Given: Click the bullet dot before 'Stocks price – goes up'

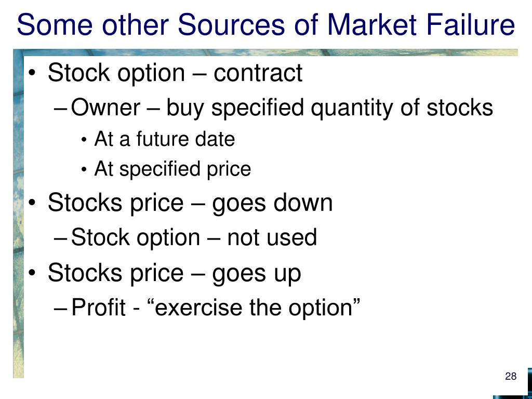Looking at the screenshot, I should (32, 273).
